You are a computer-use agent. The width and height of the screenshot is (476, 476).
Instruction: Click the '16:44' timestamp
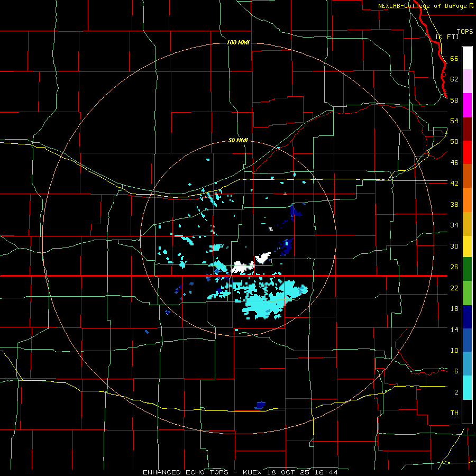(x=326, y=472)
